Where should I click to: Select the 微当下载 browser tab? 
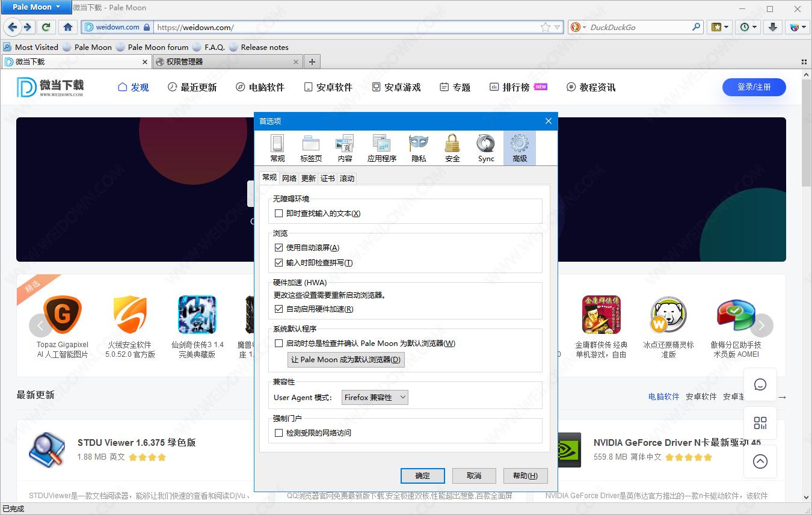pyautogui.click(x=76, y=61)
